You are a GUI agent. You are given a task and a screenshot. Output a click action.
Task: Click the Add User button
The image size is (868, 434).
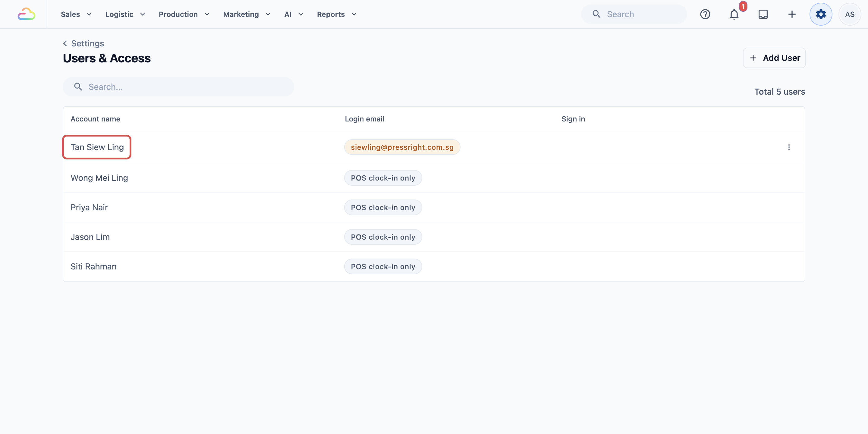(x=774, y=58)
